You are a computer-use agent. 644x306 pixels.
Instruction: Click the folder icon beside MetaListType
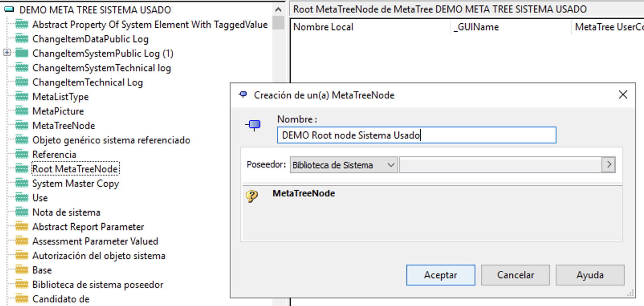pos(22,97)
